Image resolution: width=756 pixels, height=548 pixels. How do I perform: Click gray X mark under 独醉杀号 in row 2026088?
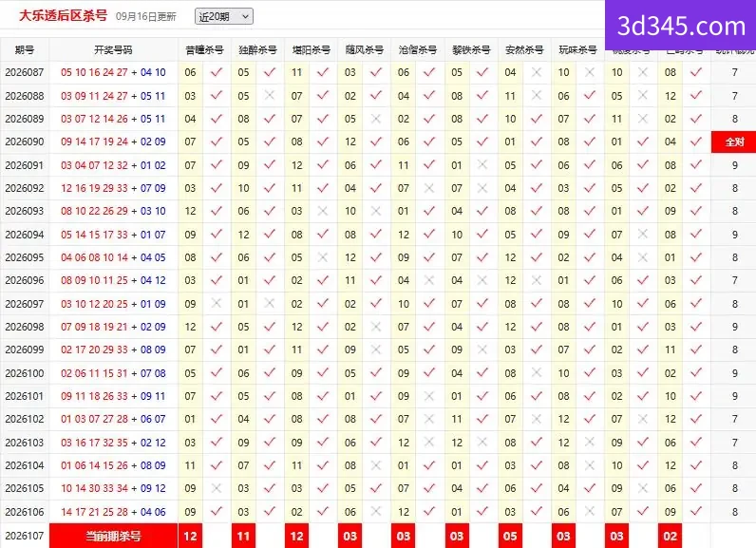[x=270, y=95]
